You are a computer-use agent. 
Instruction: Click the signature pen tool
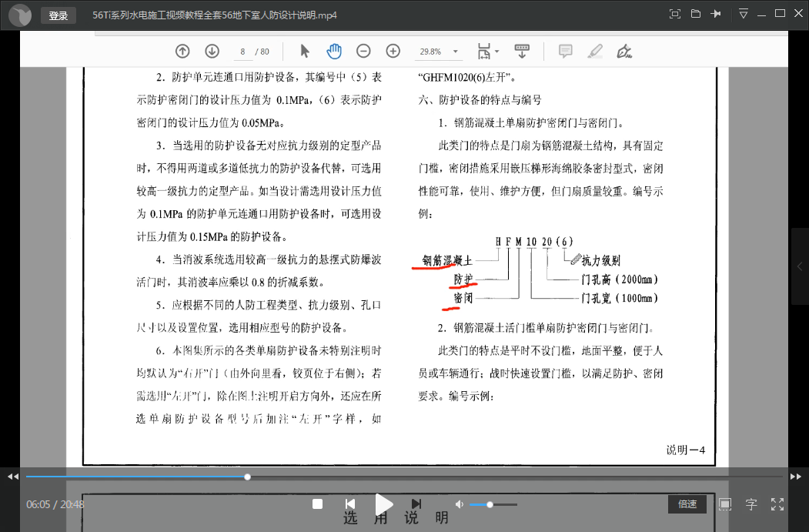click(x=624, y=51)
